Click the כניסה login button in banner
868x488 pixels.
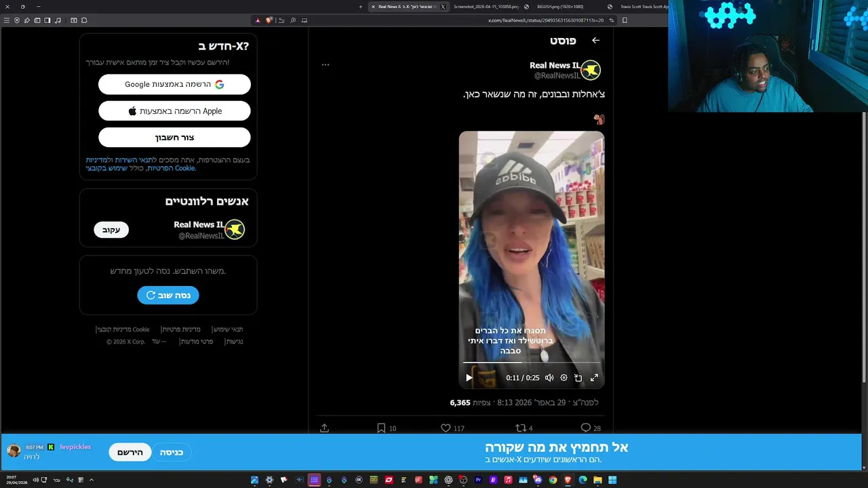tap(172, 452)
